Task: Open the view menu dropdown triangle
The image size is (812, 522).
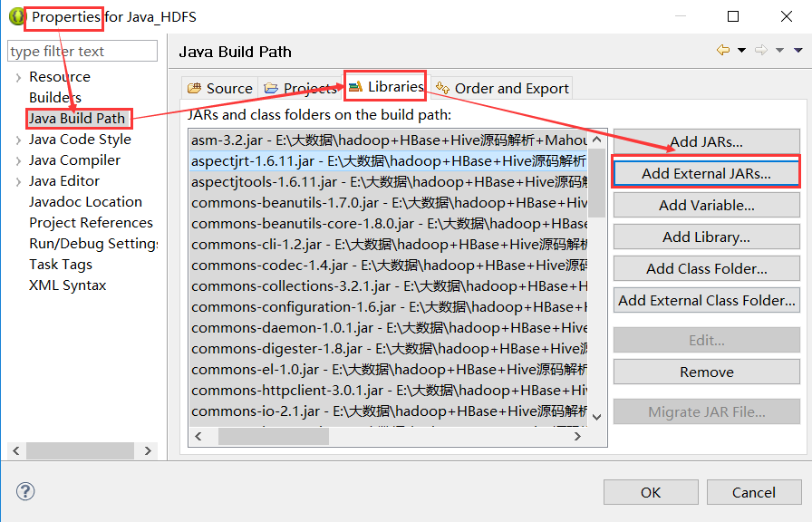Action: pyautogui.click(x=797, y=51)
